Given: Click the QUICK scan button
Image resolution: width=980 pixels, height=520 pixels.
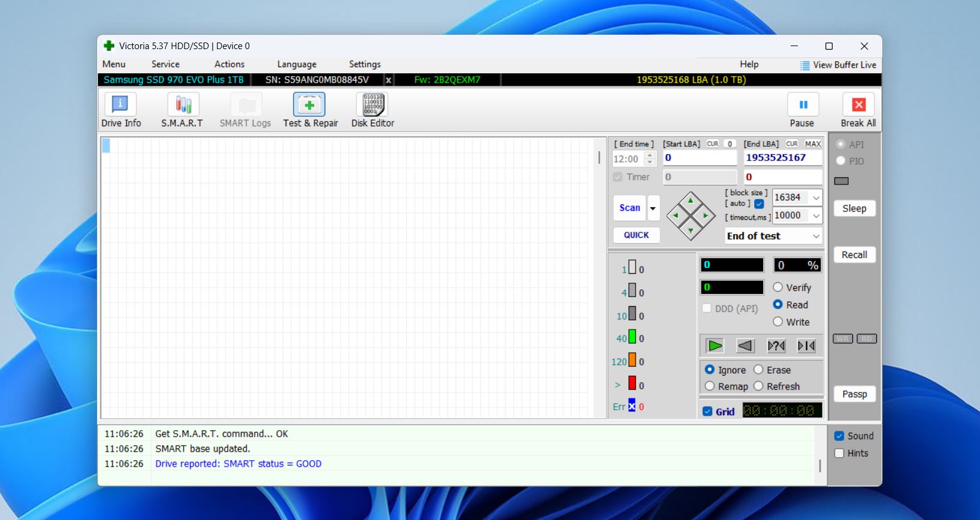Looking at the screenshot, I should pyautogui.click(x=636, y=235).
